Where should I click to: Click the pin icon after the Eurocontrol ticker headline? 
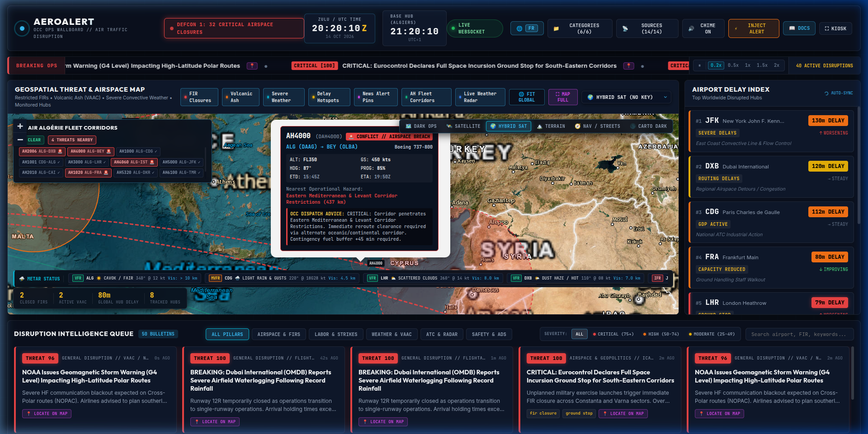pos(628,66)
